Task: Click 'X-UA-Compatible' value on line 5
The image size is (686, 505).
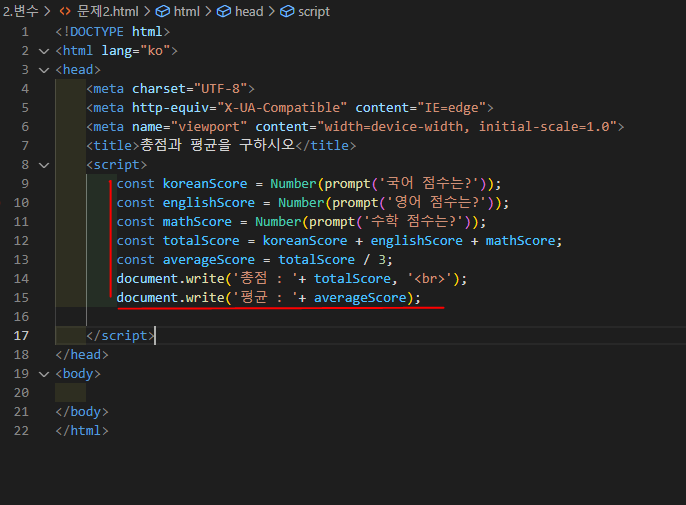Action: (282, 108)
